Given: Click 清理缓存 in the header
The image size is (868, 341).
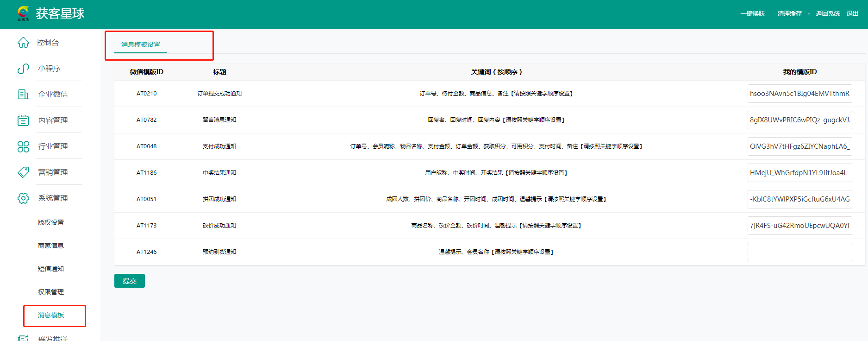Looking at the screenshot, I should click(789, 14).
